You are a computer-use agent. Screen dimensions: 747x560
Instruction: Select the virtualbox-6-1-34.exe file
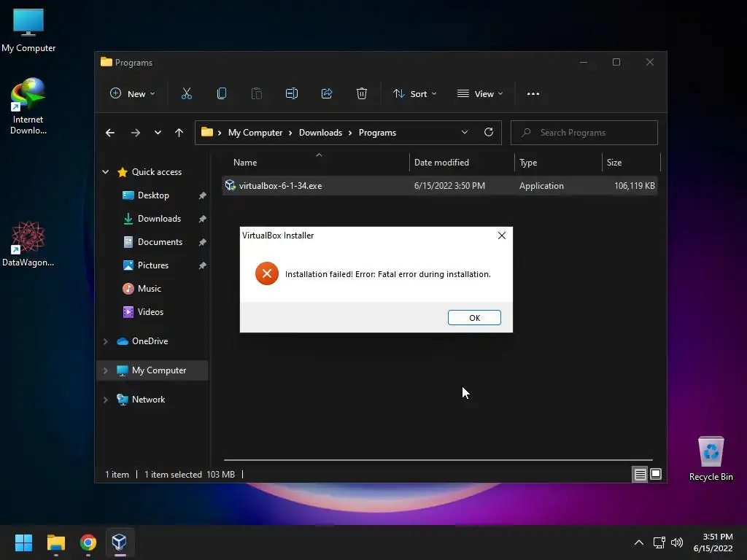coord(440,186)
